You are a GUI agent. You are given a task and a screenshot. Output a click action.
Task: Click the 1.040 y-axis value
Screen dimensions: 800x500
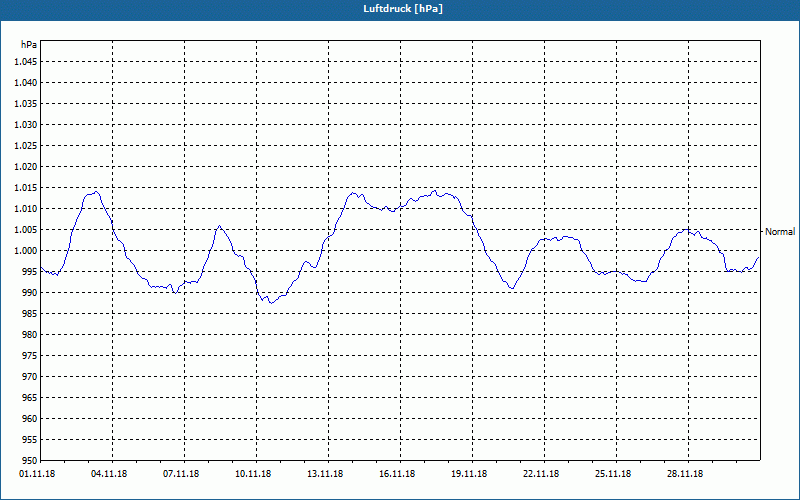tap(26, 83)
